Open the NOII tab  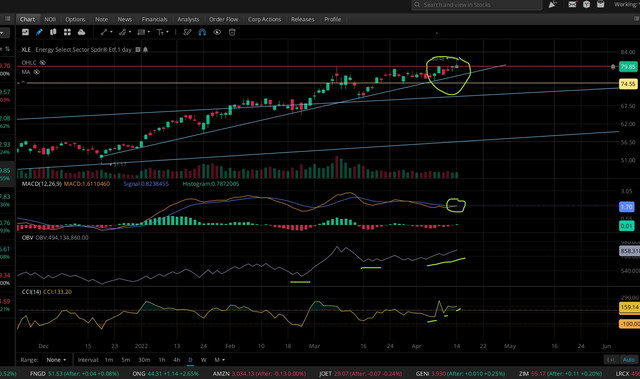pos(50,19)
